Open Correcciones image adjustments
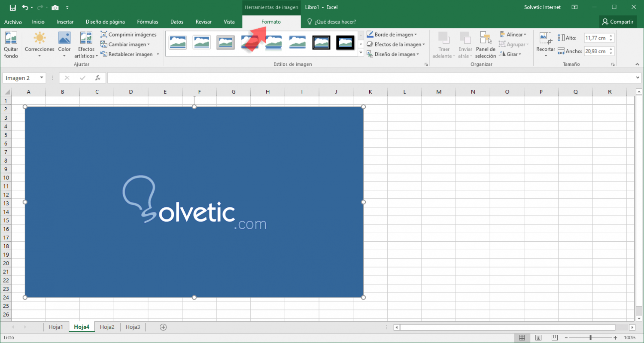The height and width of the screenshot is (343, 644). coord(39,45)
